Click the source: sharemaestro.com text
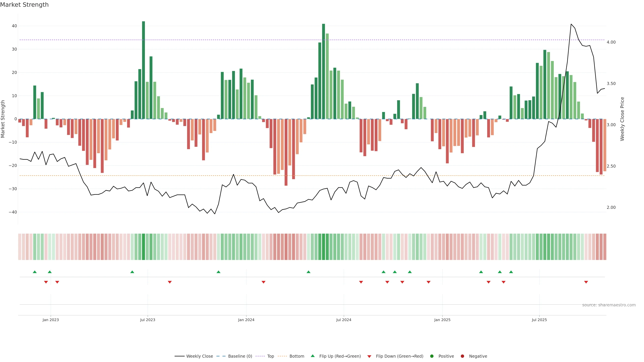 (x=609, y=305)
